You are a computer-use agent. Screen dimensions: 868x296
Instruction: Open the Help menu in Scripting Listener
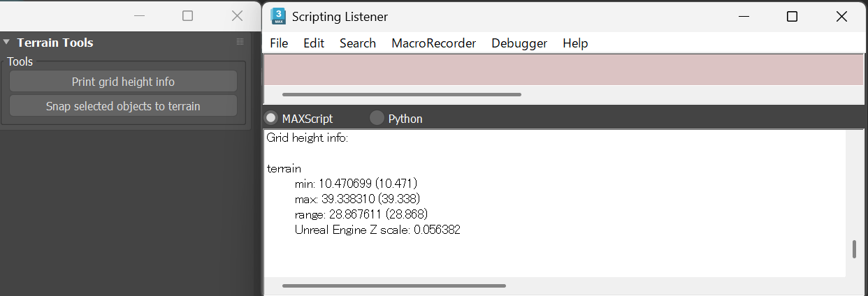point(575,43)
